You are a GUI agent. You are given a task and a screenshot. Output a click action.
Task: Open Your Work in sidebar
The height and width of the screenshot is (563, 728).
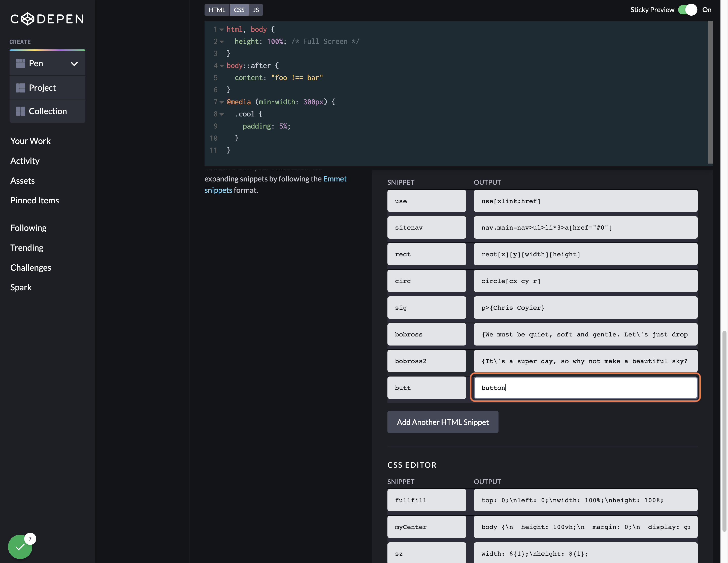(x=30, y=141)
